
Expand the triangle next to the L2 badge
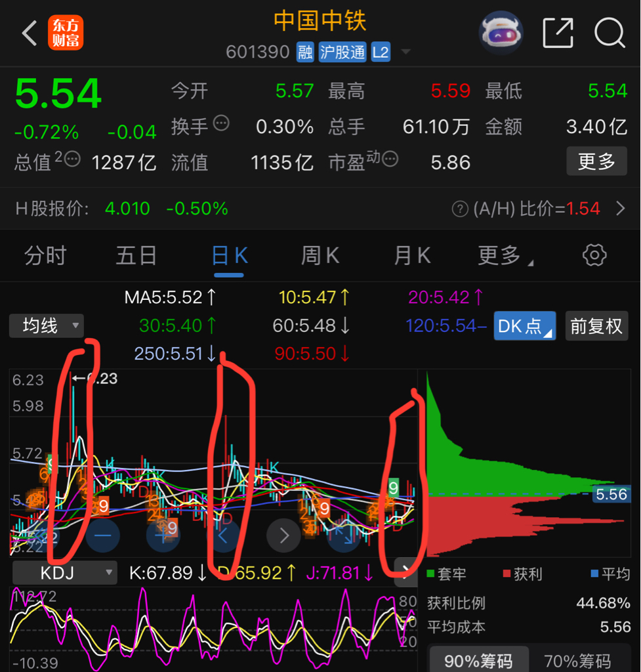[405, 52]
